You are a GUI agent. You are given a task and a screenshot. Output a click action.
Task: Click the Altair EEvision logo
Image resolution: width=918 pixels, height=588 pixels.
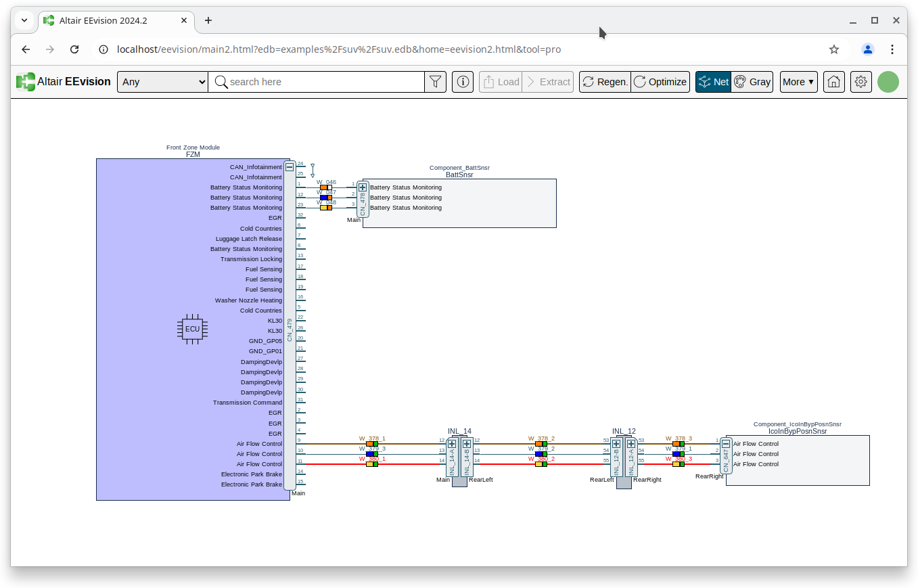(64, 82)
